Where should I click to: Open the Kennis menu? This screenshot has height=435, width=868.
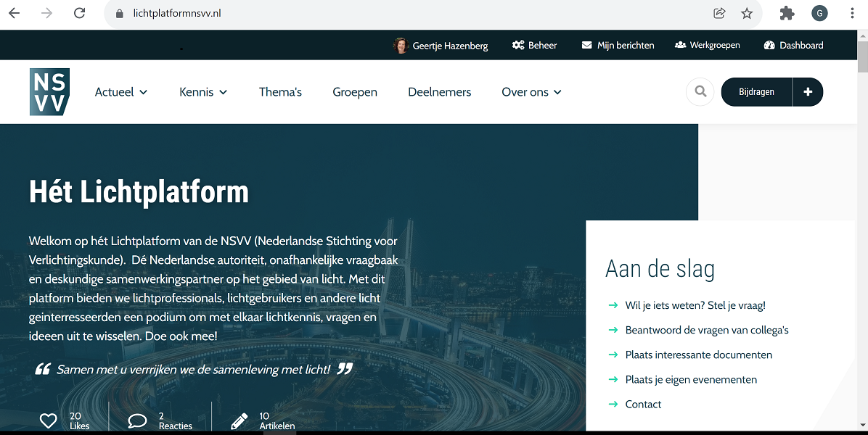pos(197,92)
